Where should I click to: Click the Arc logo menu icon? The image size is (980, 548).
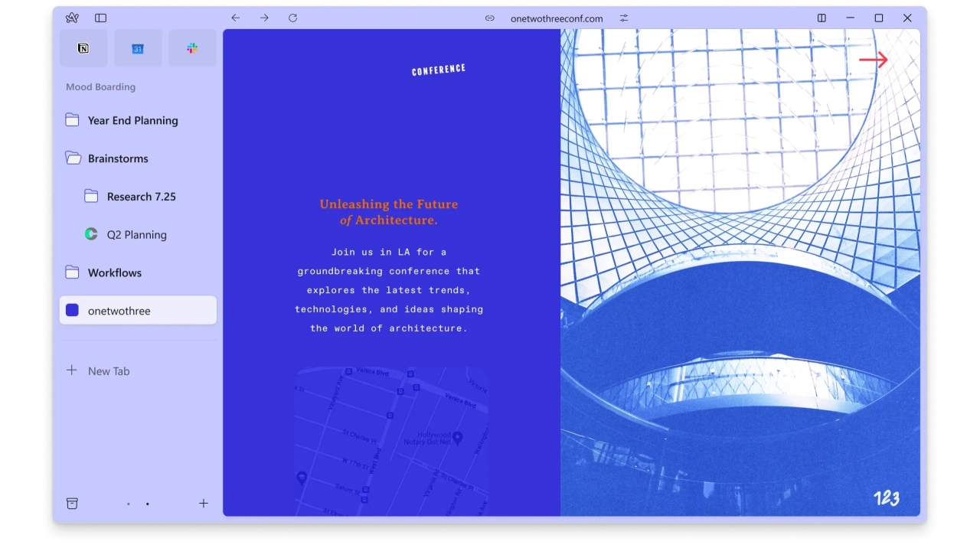pyautogui.click(x=72, y=18)
